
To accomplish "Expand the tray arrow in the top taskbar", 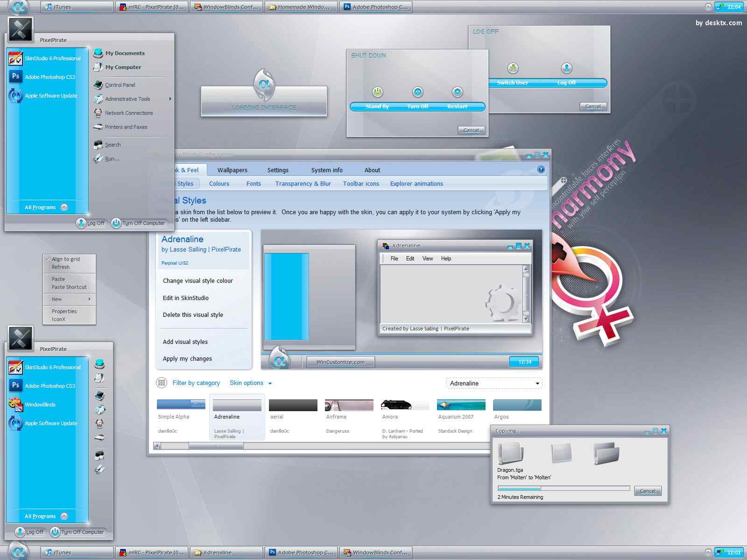I will (708, 7).
